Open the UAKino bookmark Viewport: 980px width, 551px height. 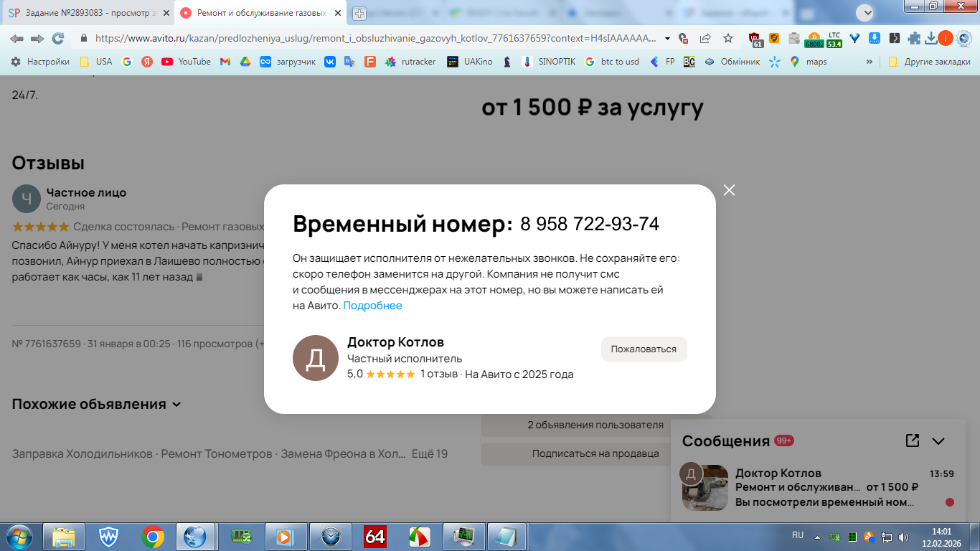(x=470, y=62)
